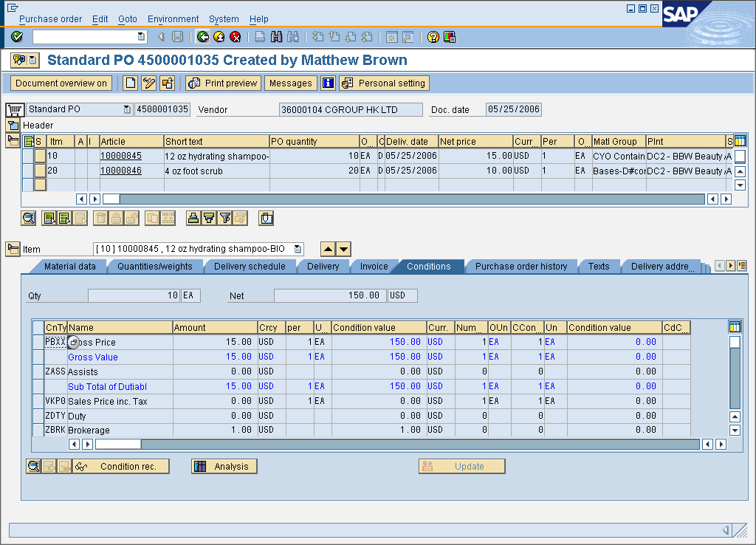
Task: Open the command field dropdown
Action: pyautogui.click(x=141, y=37)
